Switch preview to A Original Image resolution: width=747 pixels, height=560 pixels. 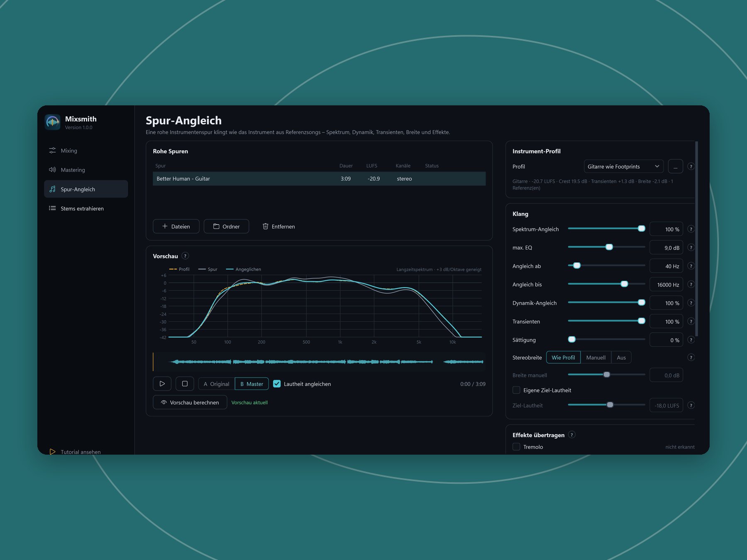pyautogui.click(x=217, y=384)
